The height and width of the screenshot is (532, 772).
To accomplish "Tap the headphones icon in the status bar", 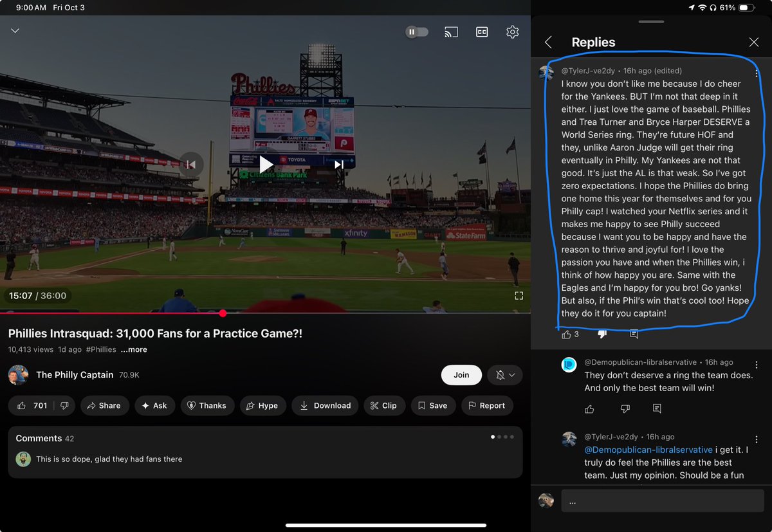I will click(x=712, y=8).
